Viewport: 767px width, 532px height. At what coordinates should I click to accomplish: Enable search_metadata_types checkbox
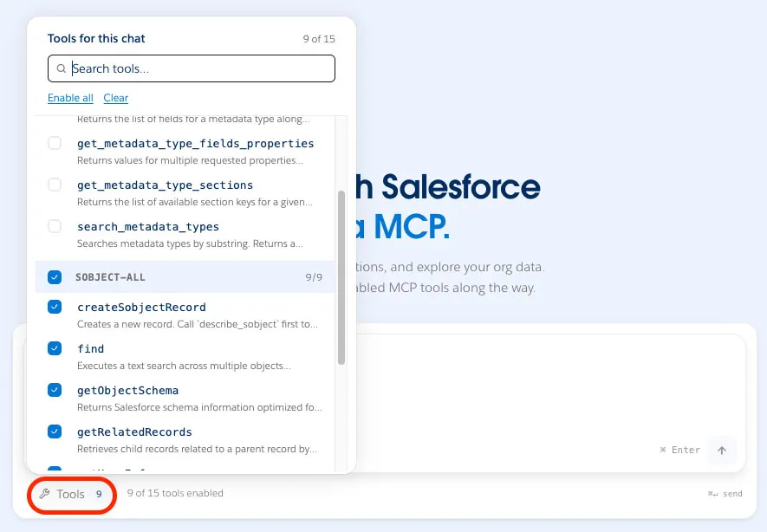(x=55, y=226)
